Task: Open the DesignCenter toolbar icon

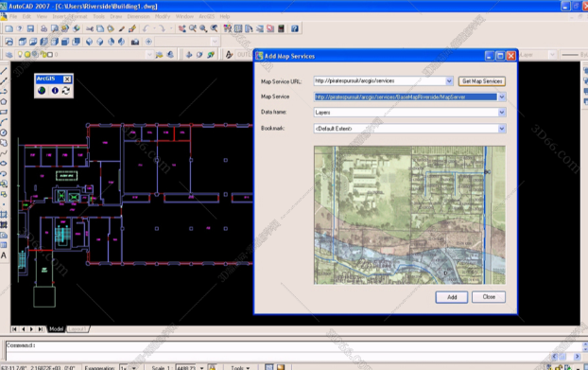Action: click(x=238, y=28)
